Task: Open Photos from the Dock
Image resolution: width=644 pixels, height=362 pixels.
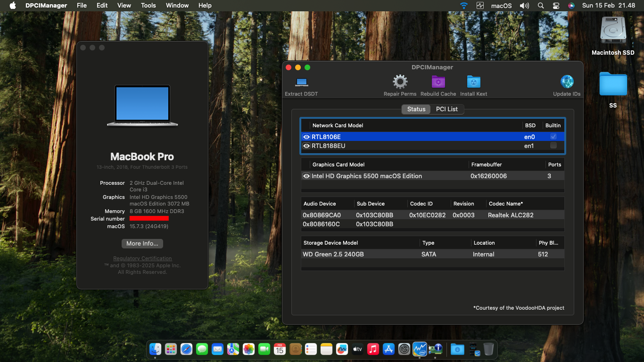Action: point(248,349)
